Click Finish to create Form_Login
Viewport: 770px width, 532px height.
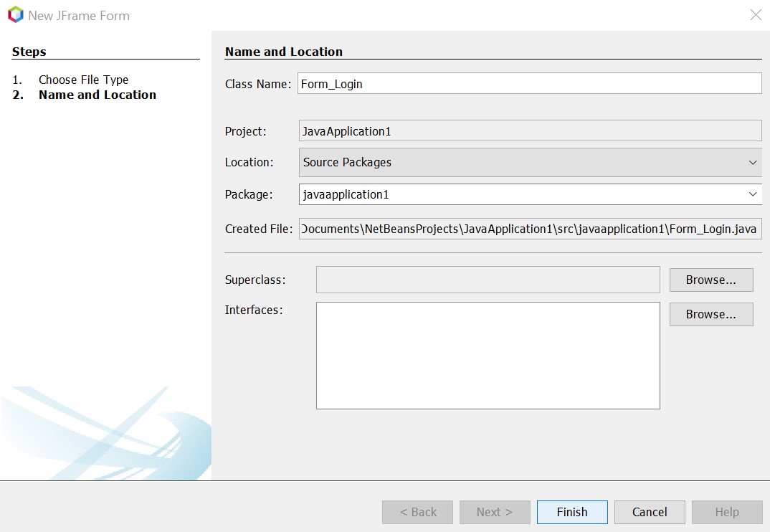tap(571, 512)
